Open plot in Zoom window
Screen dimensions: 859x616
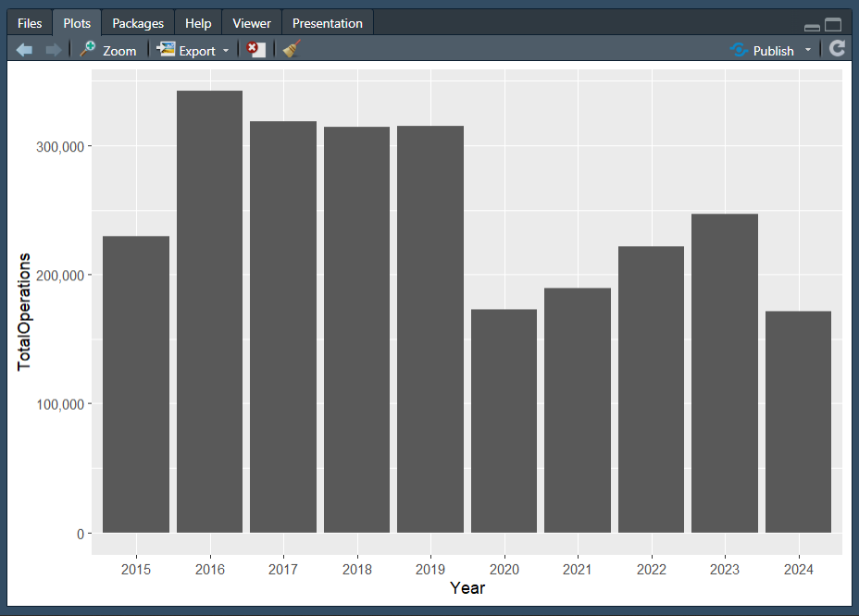(x=108, y=51)
